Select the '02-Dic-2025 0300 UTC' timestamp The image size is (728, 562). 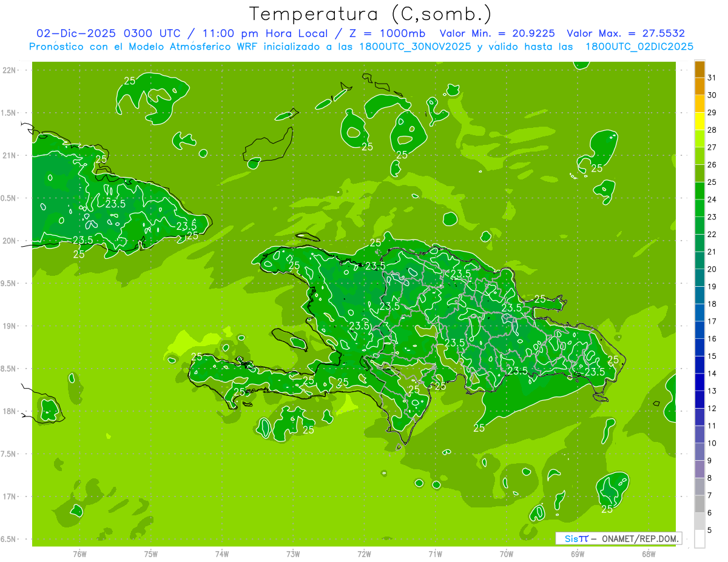(108, 33)
